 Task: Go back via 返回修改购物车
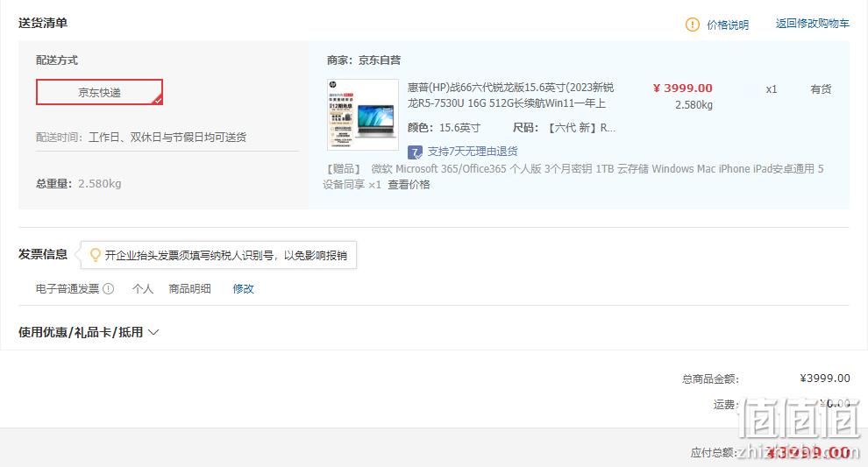click(812, 24)
